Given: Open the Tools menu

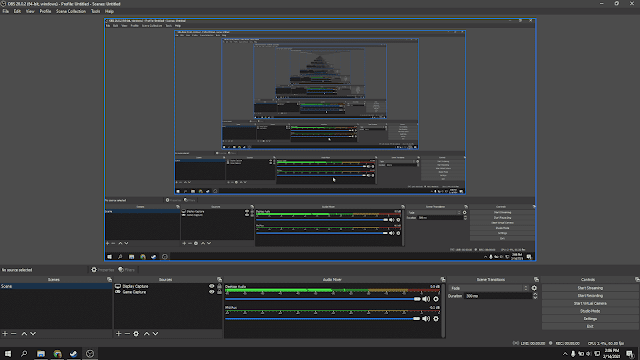Looking at the screenshot, I should click(95, 11).
